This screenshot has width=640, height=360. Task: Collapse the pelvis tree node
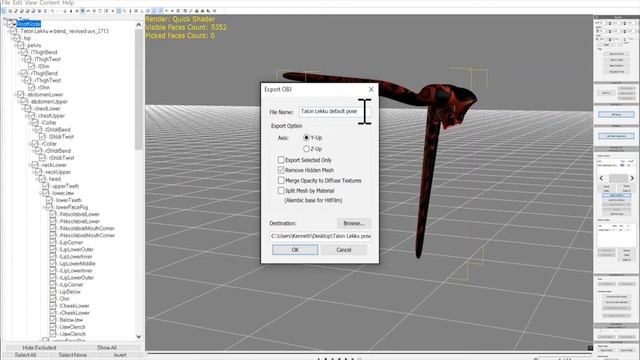[16, 45]
